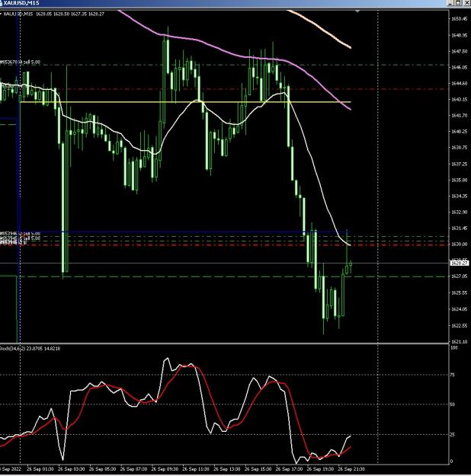Click the chart shift triangle marker
The height and width of the screenshot is (476, 471).
(357, 11)
